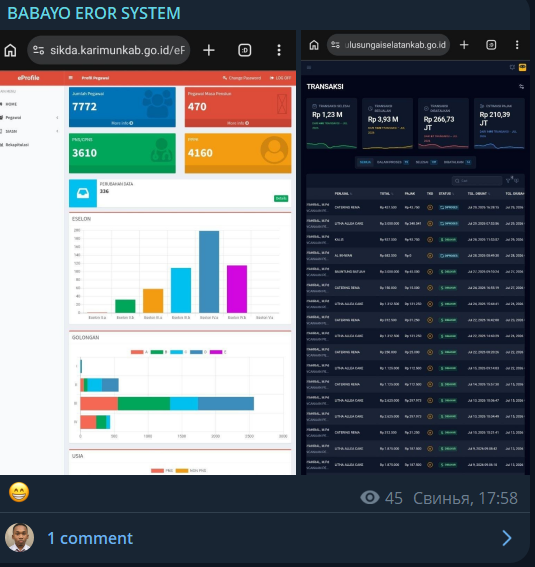Viewport: 535px width, 567px height.
Task: Click the green Details button
Action: pos(281,199)
